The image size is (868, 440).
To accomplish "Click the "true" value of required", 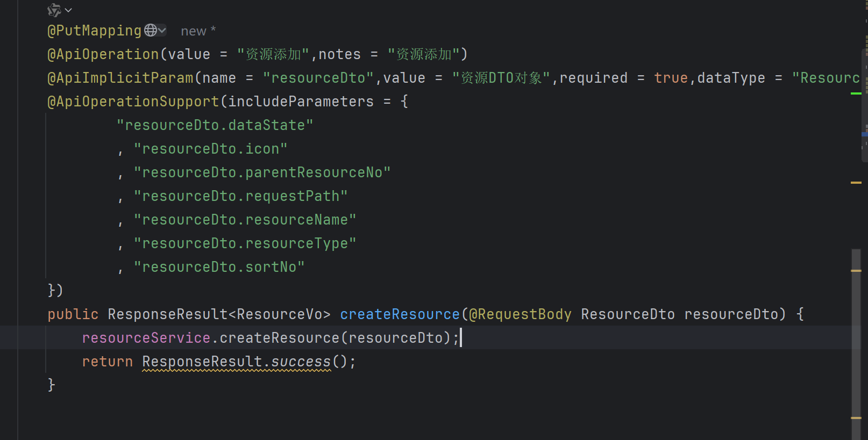I will click(671, 78).
